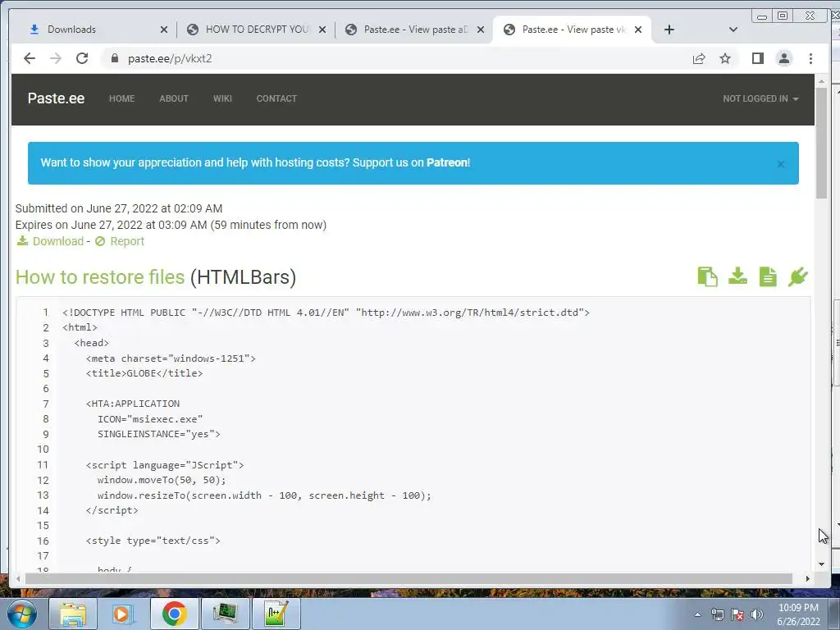Click the Expires on June 27 text
840x630 pixels.
(x=171, y=225)
